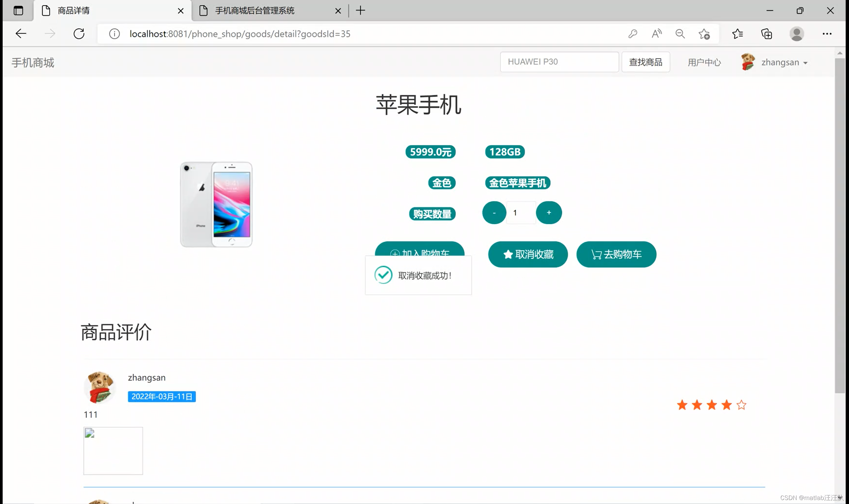This screenshot has height=504, width=849.
Task: Click the page vertical scrollbar
Action: (839, 224)
